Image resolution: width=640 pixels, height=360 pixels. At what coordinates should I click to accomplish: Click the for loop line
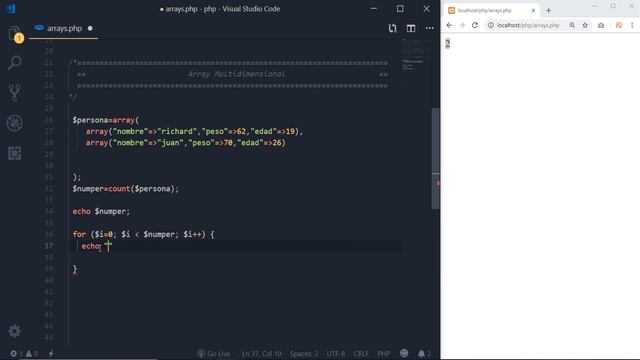pos(143,234)
